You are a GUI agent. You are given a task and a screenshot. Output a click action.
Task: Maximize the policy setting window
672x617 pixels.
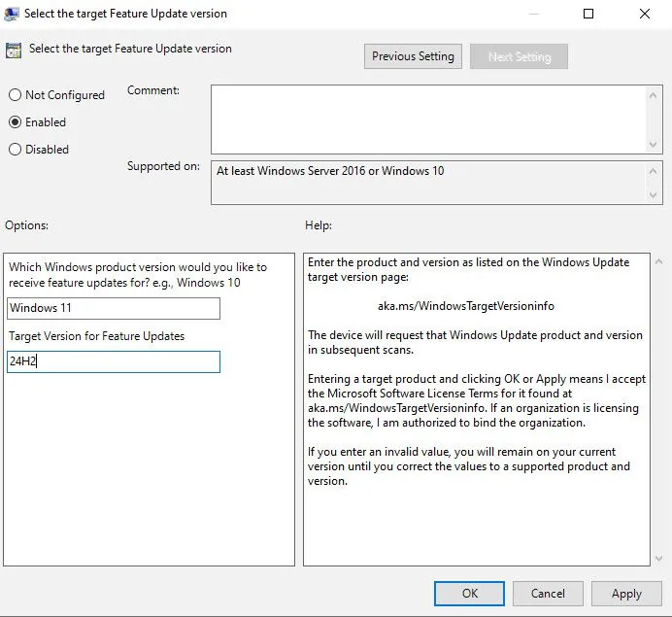(588, 14)
